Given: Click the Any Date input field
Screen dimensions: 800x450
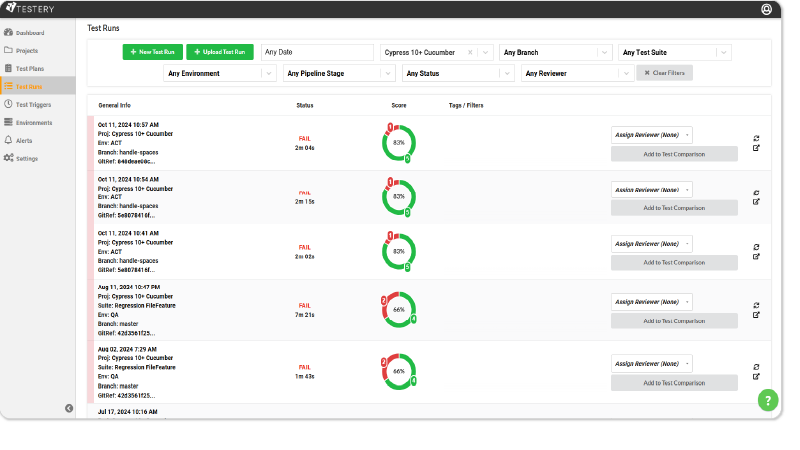Looking at the screenshot, I should pos(317,52).
